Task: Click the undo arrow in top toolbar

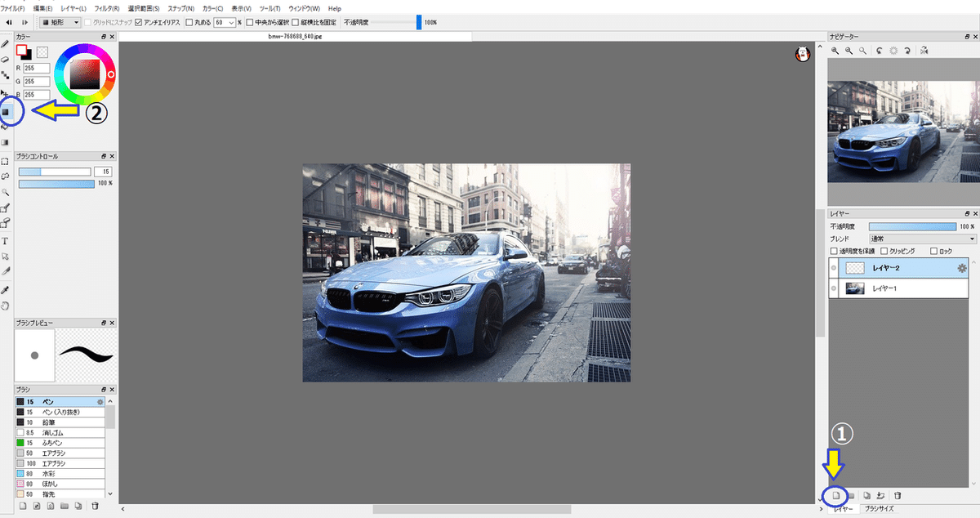Action: (9, 22)
